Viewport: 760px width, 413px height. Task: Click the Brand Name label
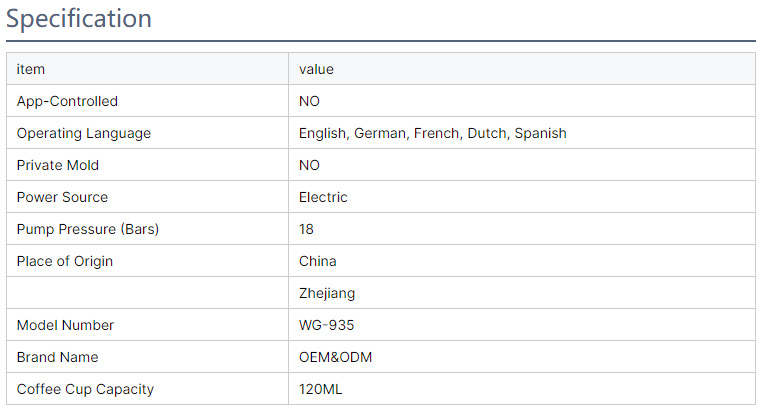point(57,357)
